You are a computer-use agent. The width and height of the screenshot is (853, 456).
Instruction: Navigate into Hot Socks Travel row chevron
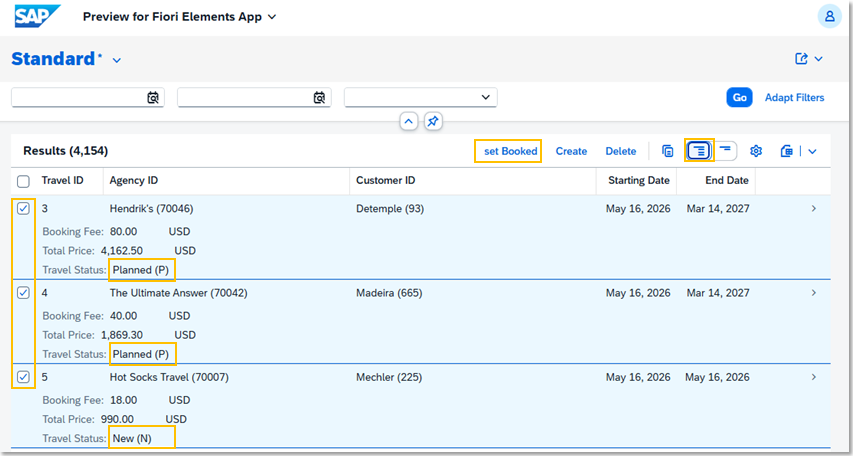(814, 377)
